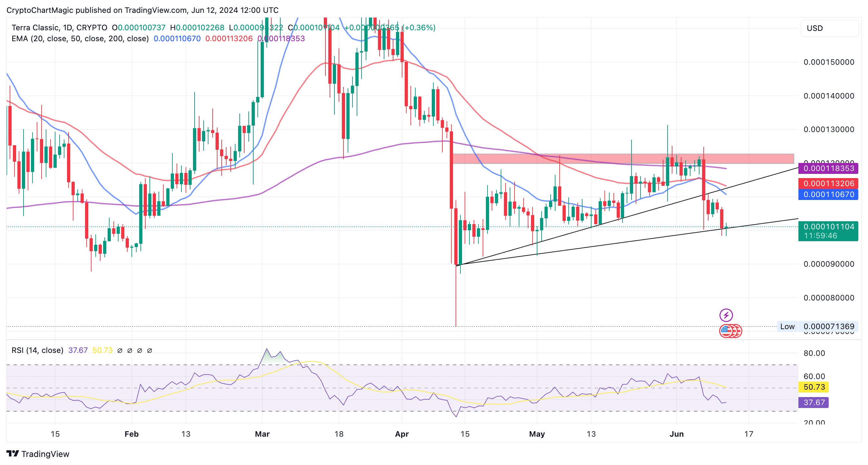
Task: Click EMA 20 value 0.000110670 in legend
Action: 177,38
